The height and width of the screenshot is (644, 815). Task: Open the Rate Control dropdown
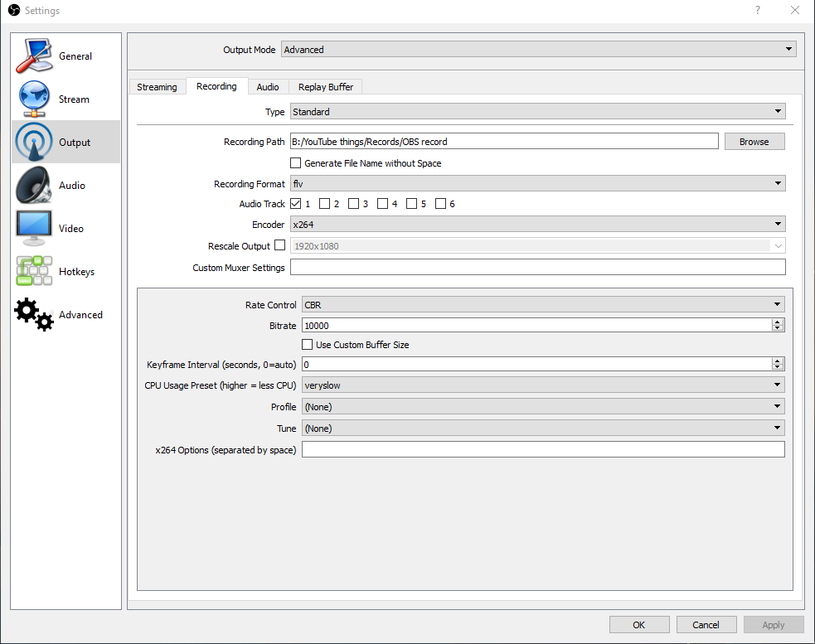[x=543, y=304]
